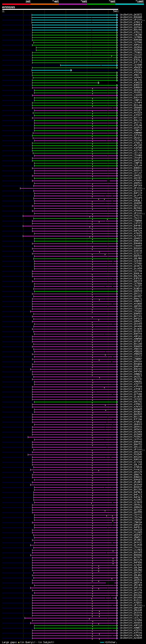Select the label UniRef100_B4FK56
The image size is (146, 644).
(x=131, y=372)
